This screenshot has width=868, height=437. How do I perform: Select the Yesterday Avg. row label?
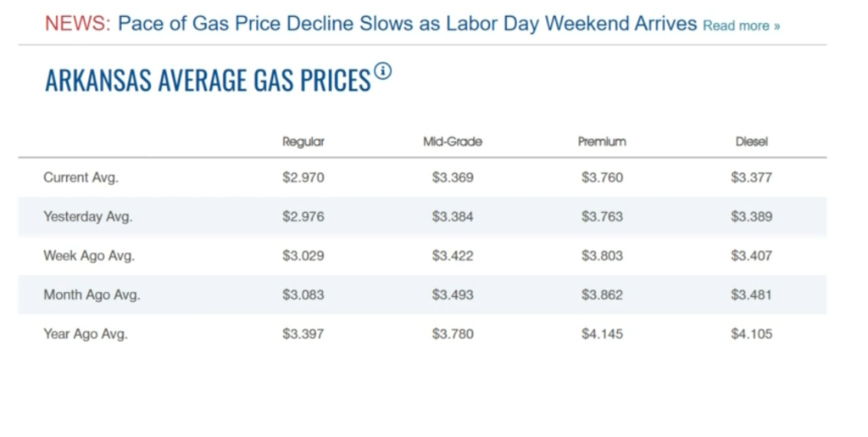88,216
